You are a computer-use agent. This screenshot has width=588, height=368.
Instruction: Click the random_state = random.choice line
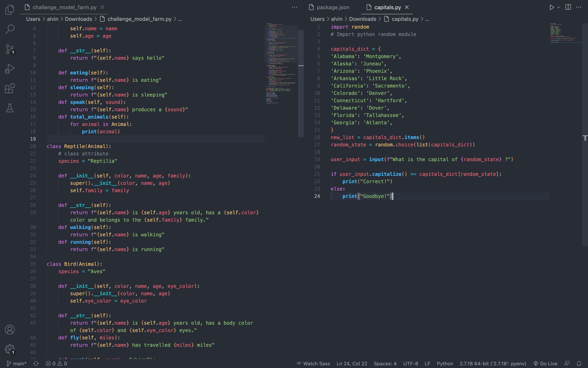[x=403, y=145]
